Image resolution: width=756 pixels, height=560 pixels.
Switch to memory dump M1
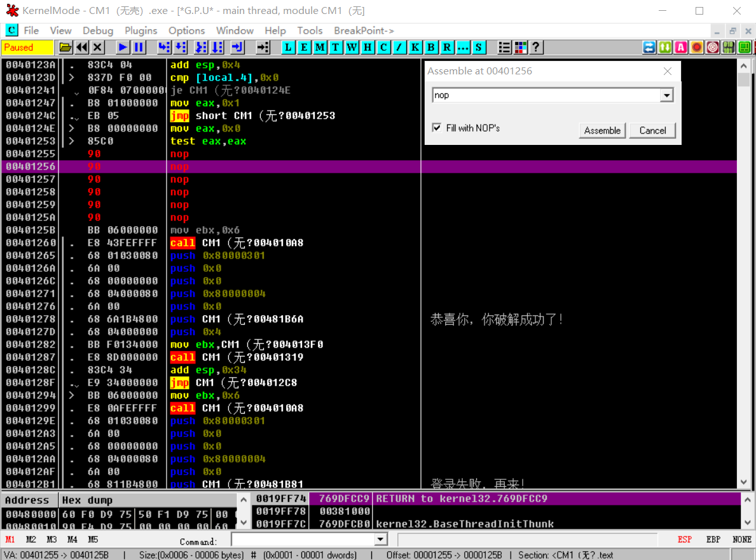click(10, 539)
